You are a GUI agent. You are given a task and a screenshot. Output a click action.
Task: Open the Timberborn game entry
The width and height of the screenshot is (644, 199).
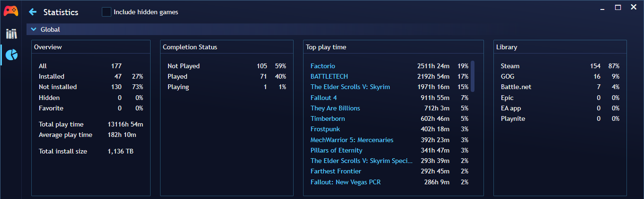pos(328,118)
